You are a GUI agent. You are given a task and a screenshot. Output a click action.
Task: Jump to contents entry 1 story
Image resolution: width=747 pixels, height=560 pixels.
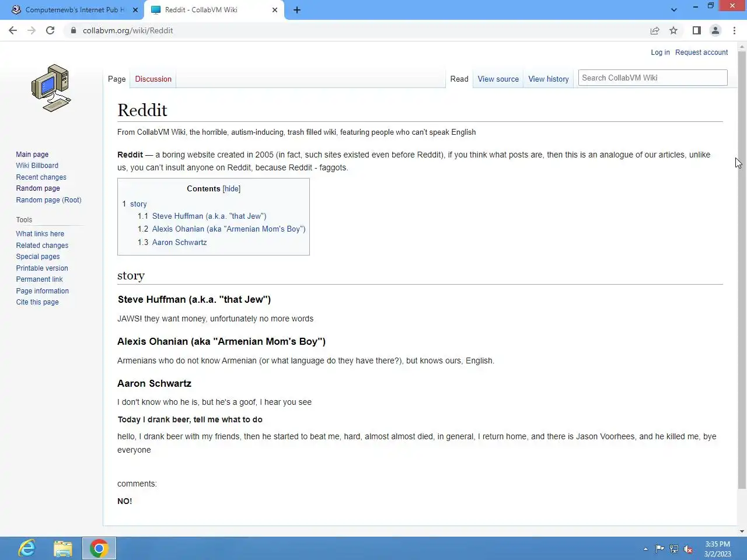click(x=134, y=204)
